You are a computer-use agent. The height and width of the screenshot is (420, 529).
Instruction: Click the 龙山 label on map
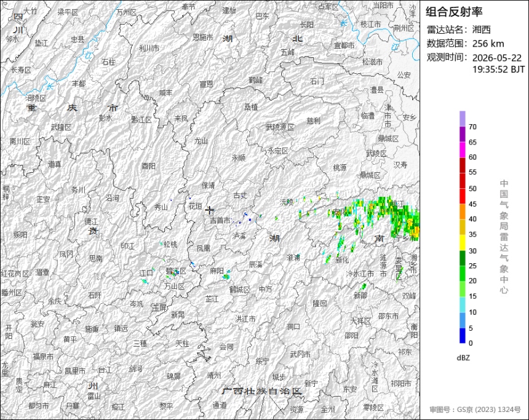click(x=201, y=141)
